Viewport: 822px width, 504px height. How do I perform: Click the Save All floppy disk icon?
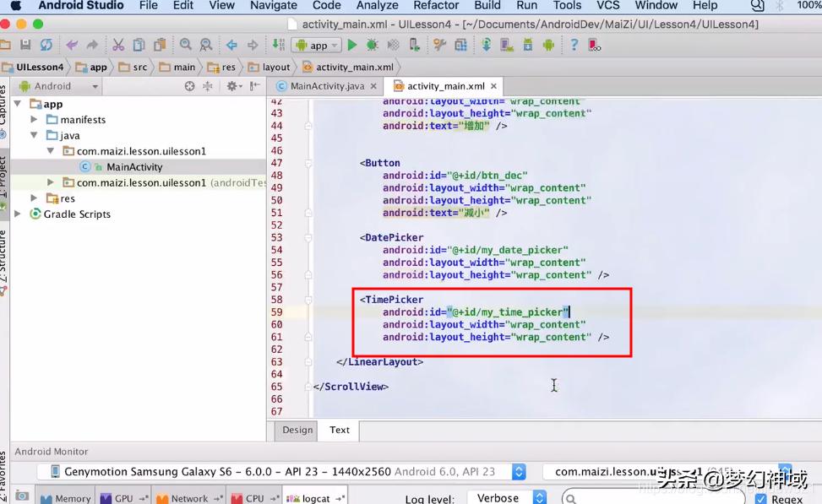click(26, 45)
